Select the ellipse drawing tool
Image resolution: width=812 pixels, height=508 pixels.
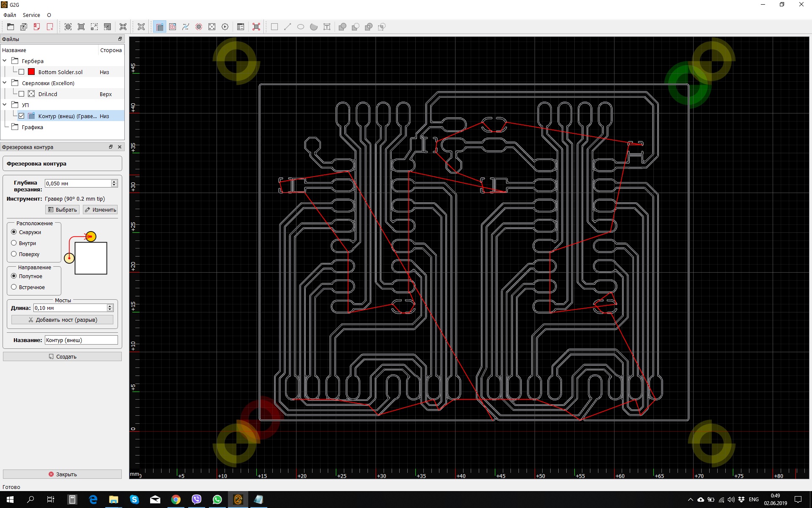(301, 27)
